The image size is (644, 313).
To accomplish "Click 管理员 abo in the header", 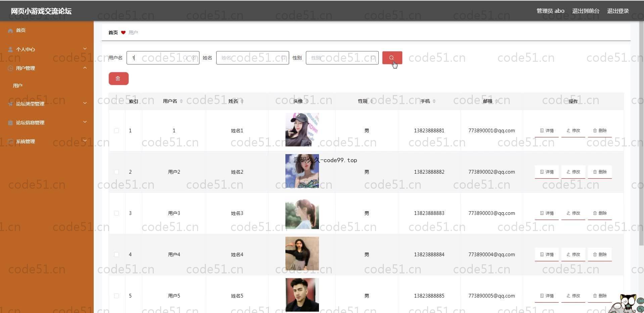I will pyautogui.click(x=550, y=11).
